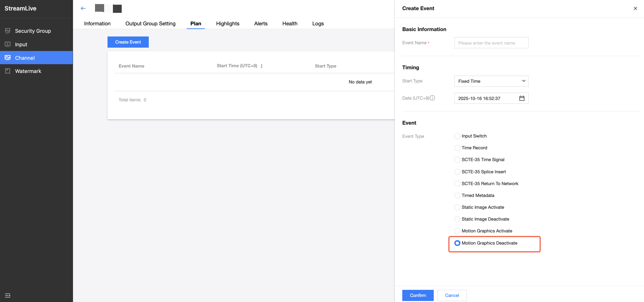Select Static Image Activate radio button
The image size is (644, 302).
457,207
